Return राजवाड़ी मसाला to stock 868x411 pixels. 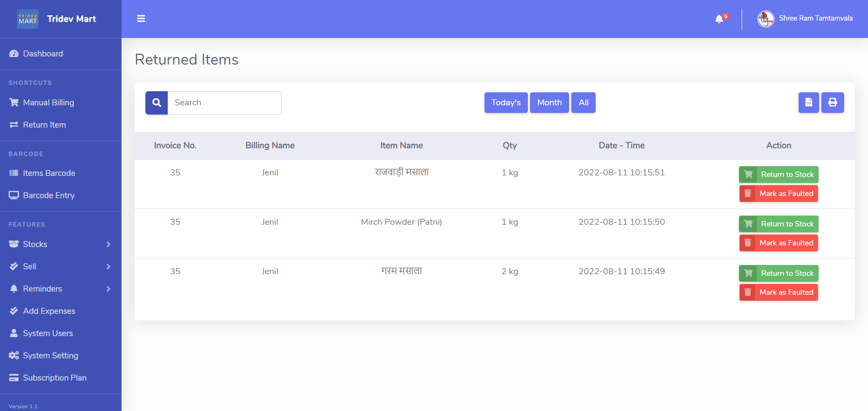(778, 174)
